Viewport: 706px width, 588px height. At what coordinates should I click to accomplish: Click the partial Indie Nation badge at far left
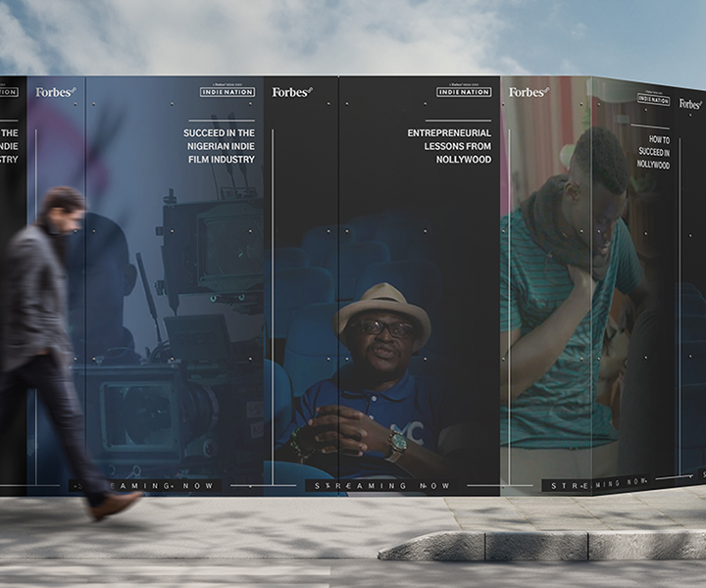pyautogui.click(x=8, y=92)
